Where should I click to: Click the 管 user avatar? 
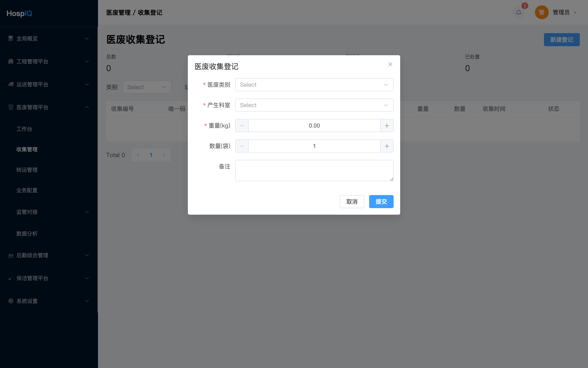pos(542,12)
